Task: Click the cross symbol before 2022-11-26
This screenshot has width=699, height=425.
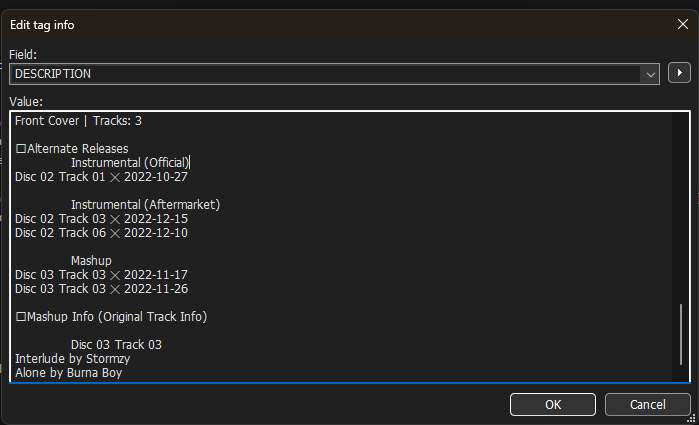Action: tap(115, 289)
